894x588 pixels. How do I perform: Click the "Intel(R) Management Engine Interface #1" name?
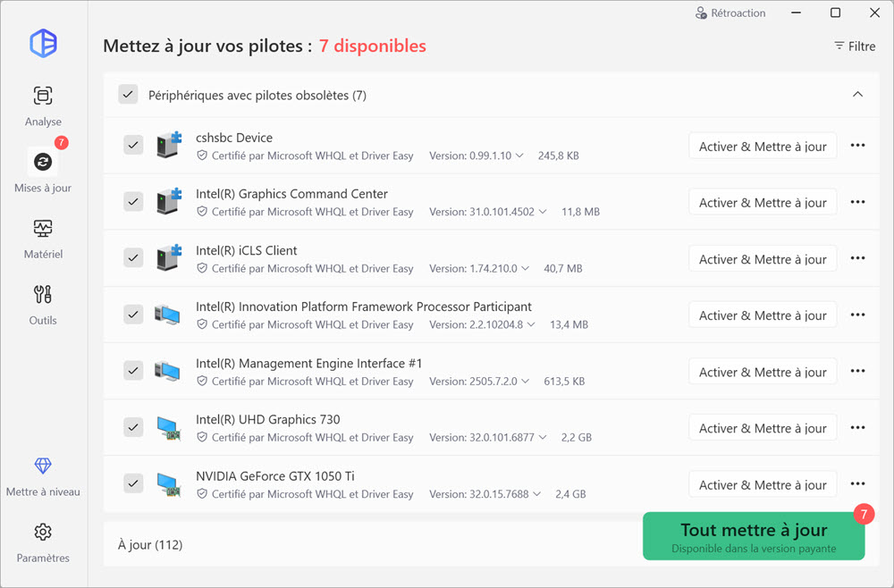pyautogui.click(x=309, y=363)
